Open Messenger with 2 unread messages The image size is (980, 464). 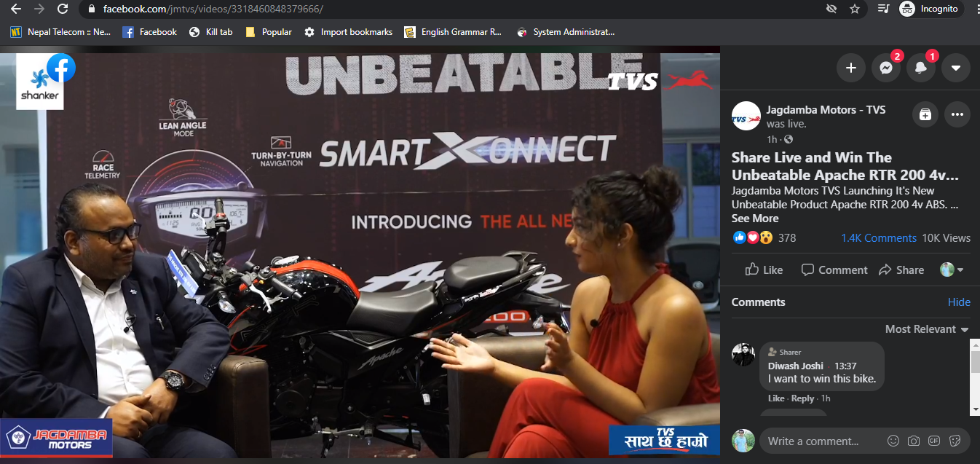[x=885, y=68]
